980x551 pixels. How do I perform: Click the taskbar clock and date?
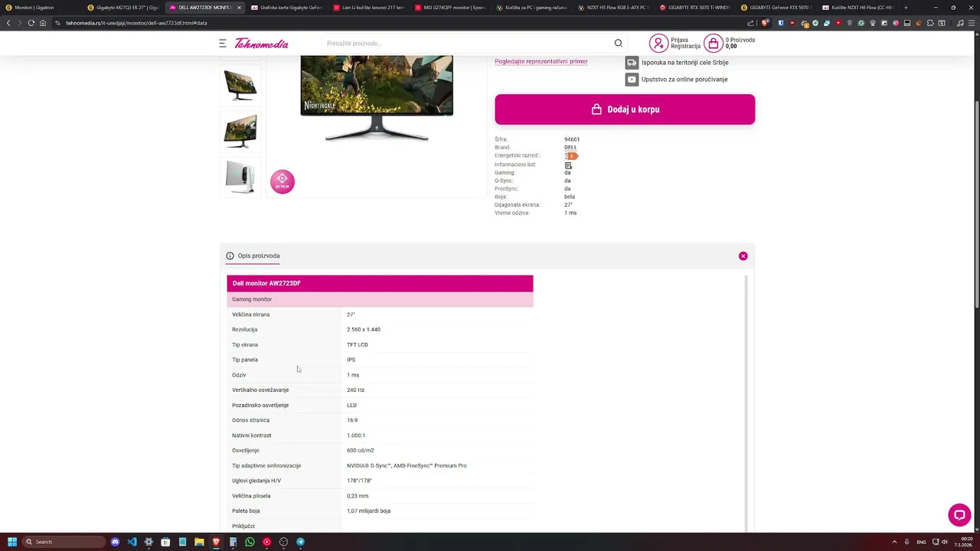962,542
